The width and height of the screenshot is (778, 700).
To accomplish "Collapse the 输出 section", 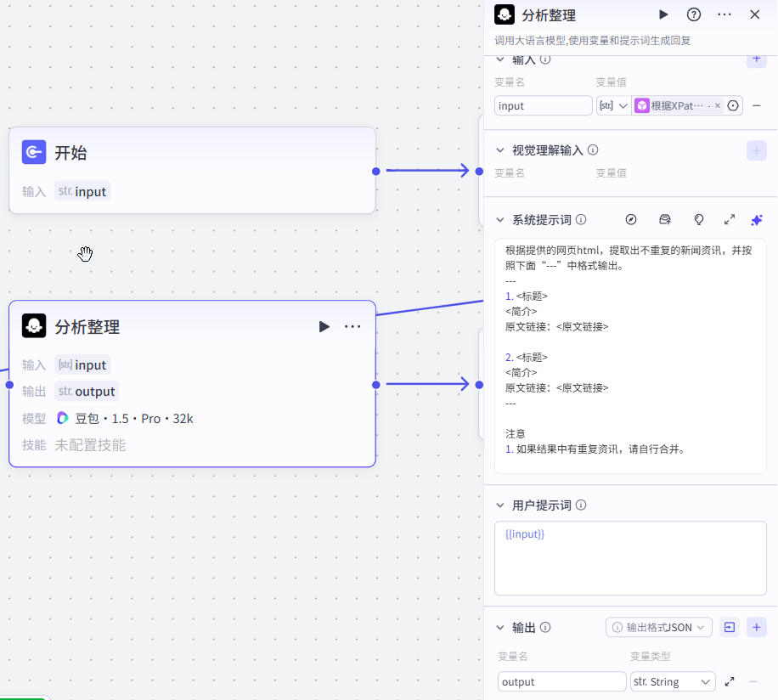I will click(500, 628).
